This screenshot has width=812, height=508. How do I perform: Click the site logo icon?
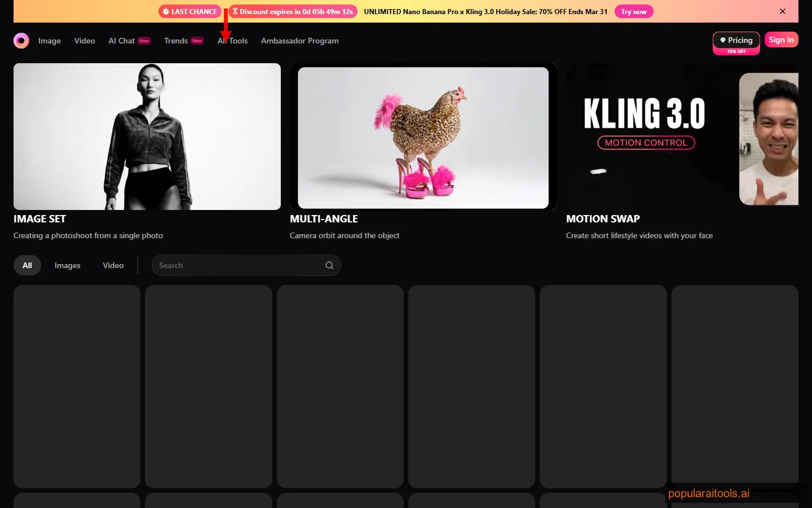[21, 41]
